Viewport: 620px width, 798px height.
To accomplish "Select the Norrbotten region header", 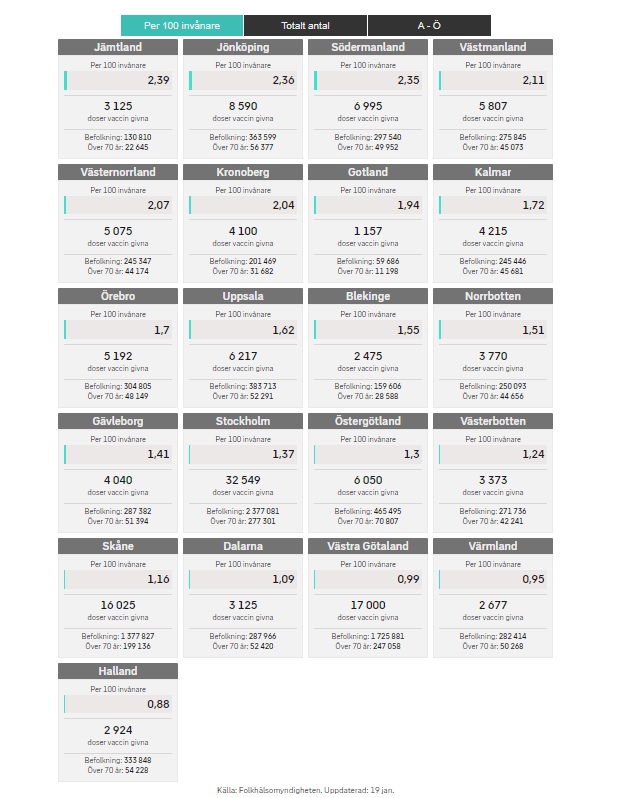I will [493, 297].
